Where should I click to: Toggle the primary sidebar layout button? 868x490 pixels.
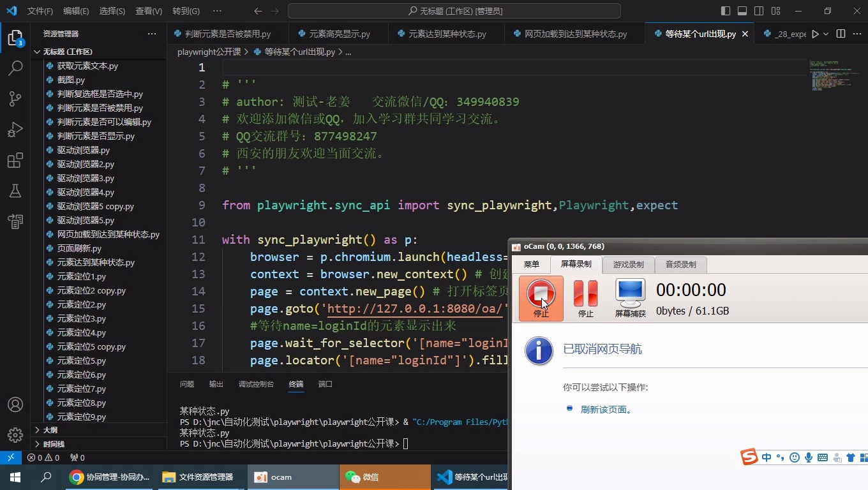point(726,11)
